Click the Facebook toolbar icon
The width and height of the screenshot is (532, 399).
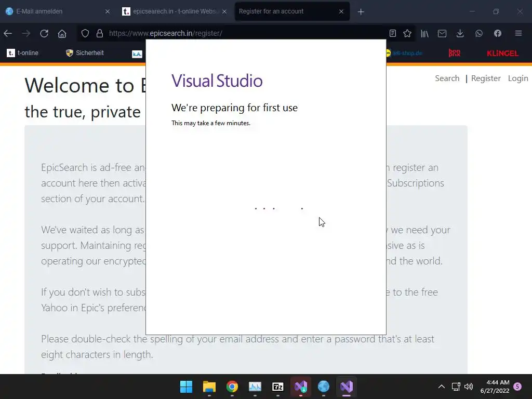(x=497, y=33)
